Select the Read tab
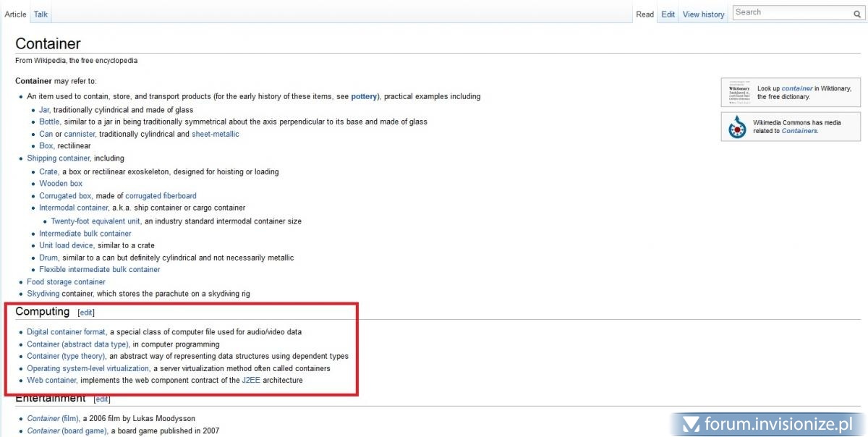The height and width of the screenshot is (437, 868). [x=644, y=14]
